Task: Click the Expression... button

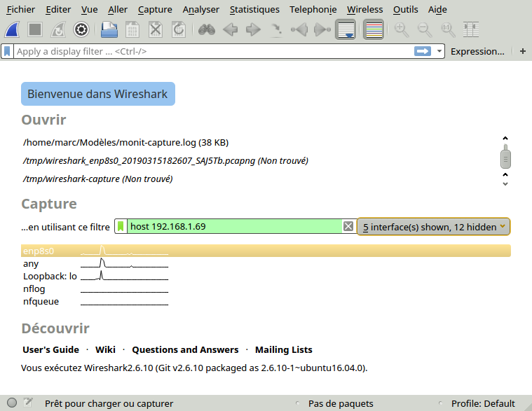Action: (477, 52)
